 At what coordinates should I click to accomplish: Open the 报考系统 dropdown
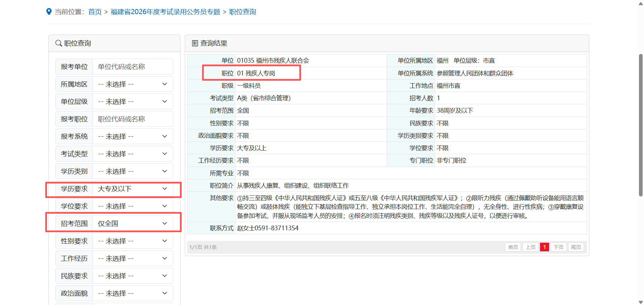[132, 136]
